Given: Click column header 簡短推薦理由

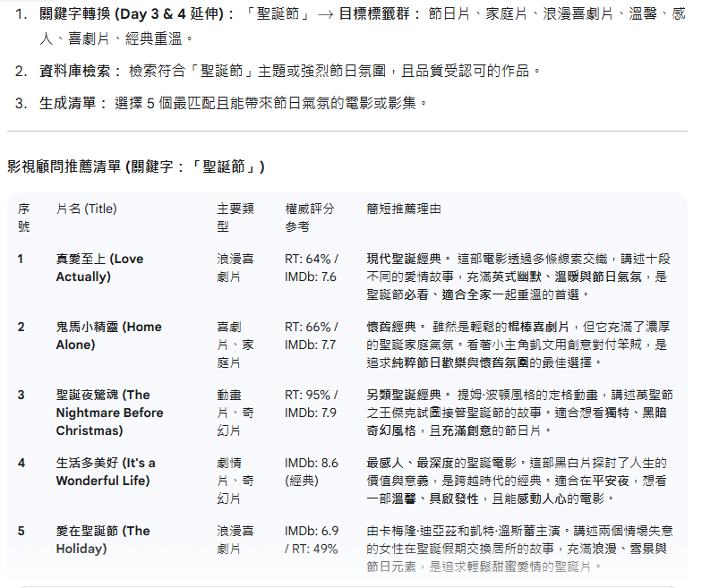Looking at the screenshot, I should click(404, 209).
